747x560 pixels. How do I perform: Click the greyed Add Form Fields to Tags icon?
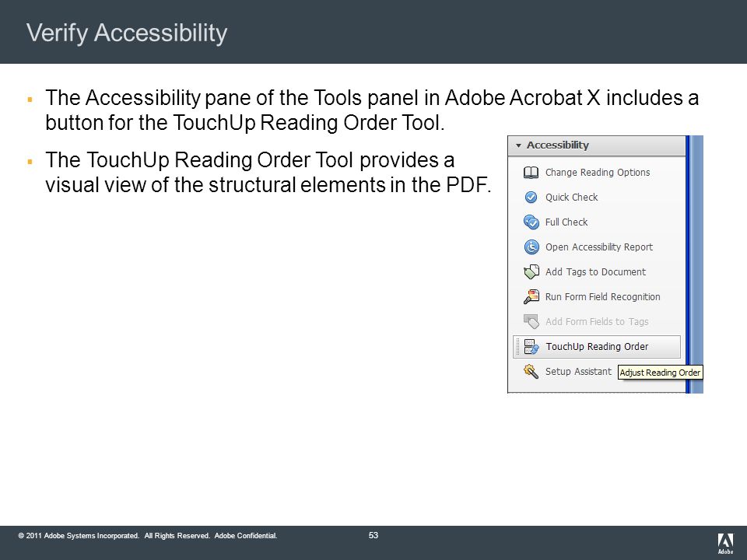click(531, 321)
